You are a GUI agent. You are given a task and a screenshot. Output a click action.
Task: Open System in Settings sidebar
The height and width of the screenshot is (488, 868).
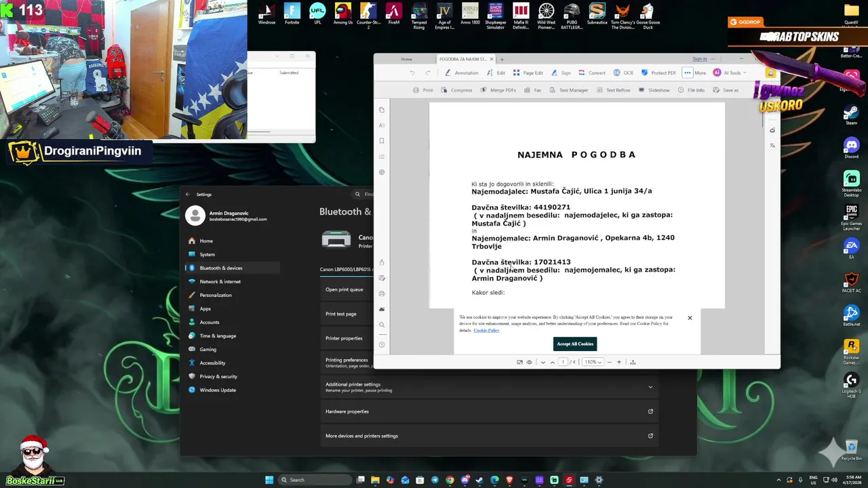pos(232,254)
